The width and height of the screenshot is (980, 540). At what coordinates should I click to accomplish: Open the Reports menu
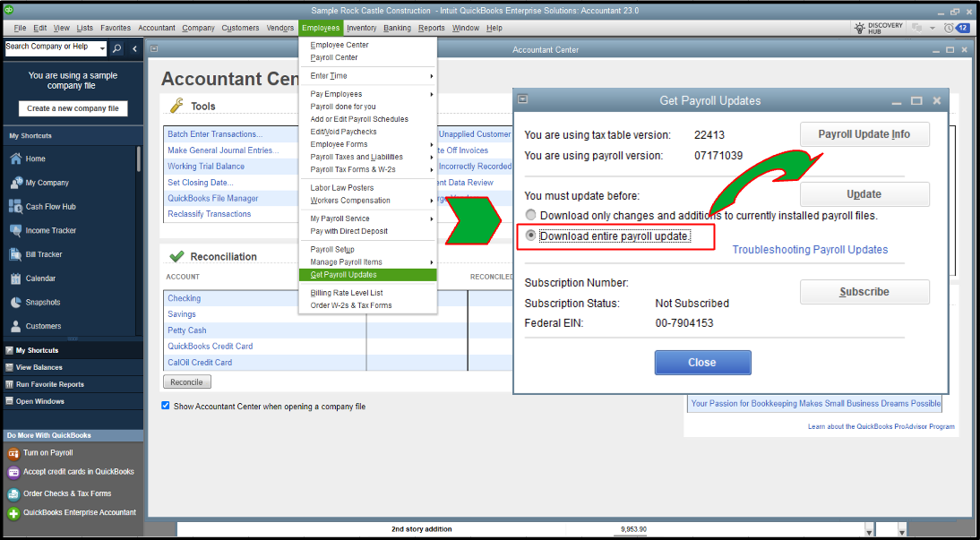pos(431,28)
